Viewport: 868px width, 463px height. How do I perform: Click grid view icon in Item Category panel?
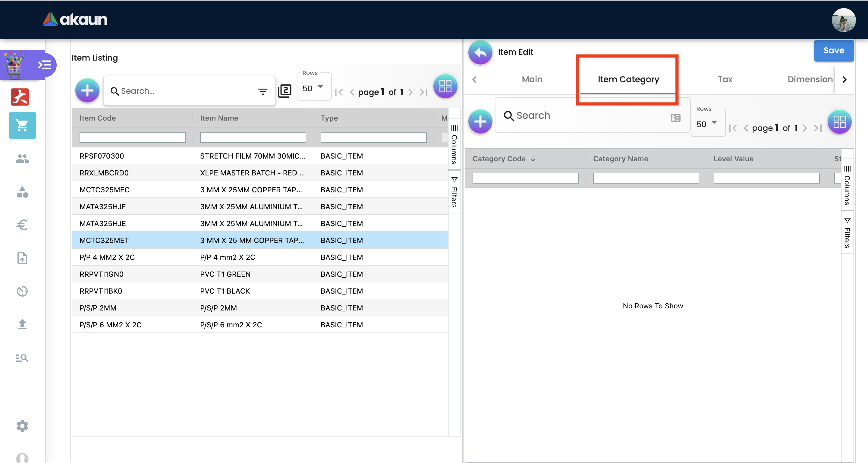tap(839, 122)
